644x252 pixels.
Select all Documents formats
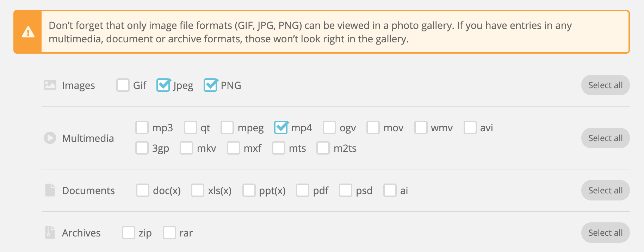pyautogui.click(x=605, y=190)
